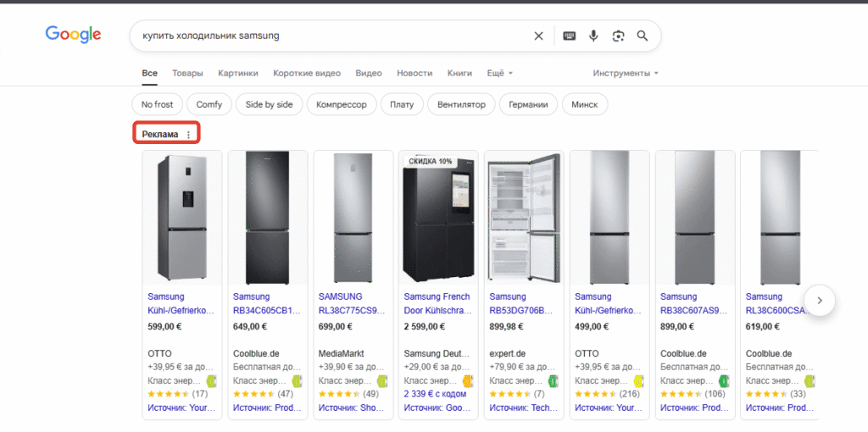Image resolution: width=868 pixels, height=432 pixels.
Task: Select the No frost filter chip
Action: pos(157,104)
